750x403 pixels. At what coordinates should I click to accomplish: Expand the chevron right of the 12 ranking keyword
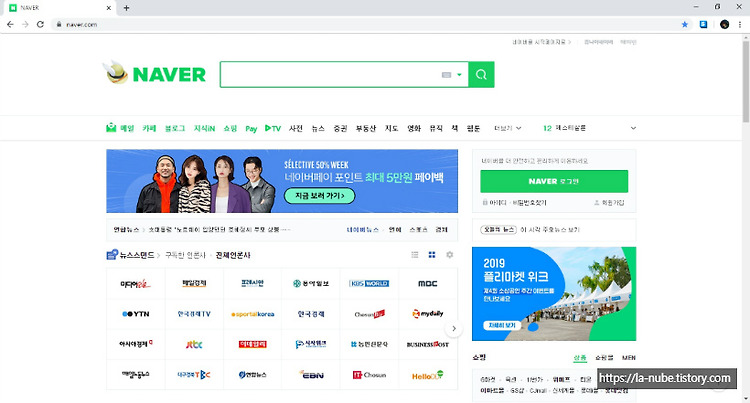(x=633, y=128)
